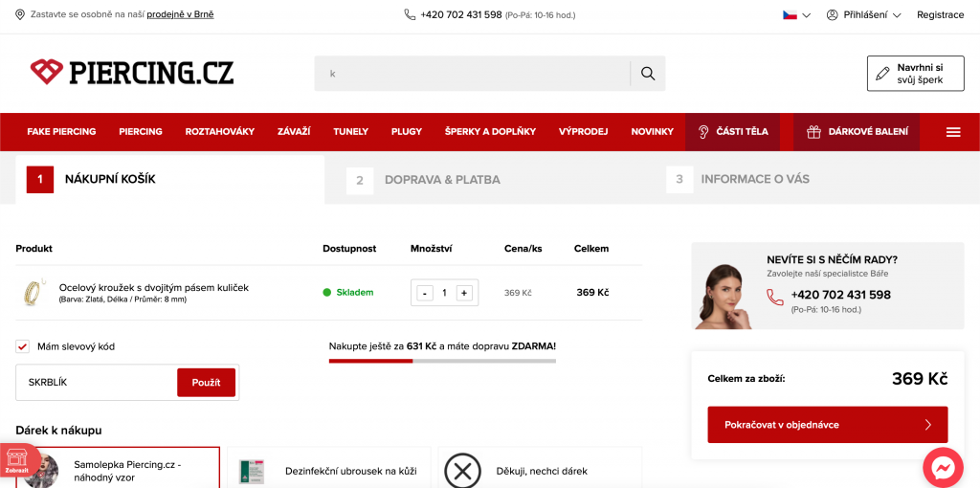Click the Messenger chat bubble icon
The width and height of the screenshot is (980, 488).
coord(944,468)
